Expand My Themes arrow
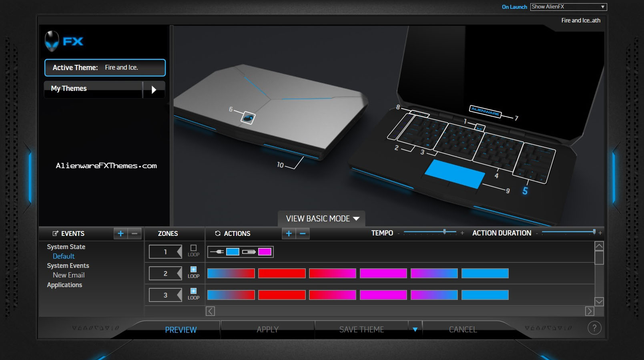 (154, 89)
